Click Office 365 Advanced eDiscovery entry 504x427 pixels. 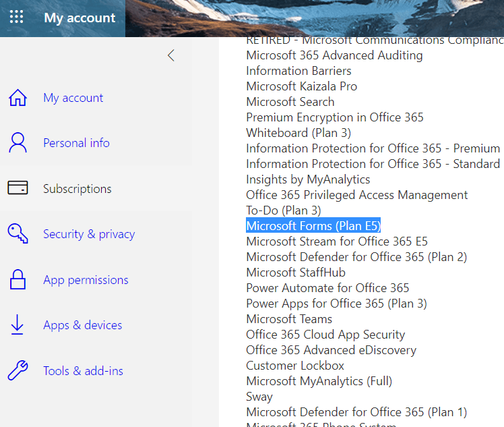click(x=331, y=350)
